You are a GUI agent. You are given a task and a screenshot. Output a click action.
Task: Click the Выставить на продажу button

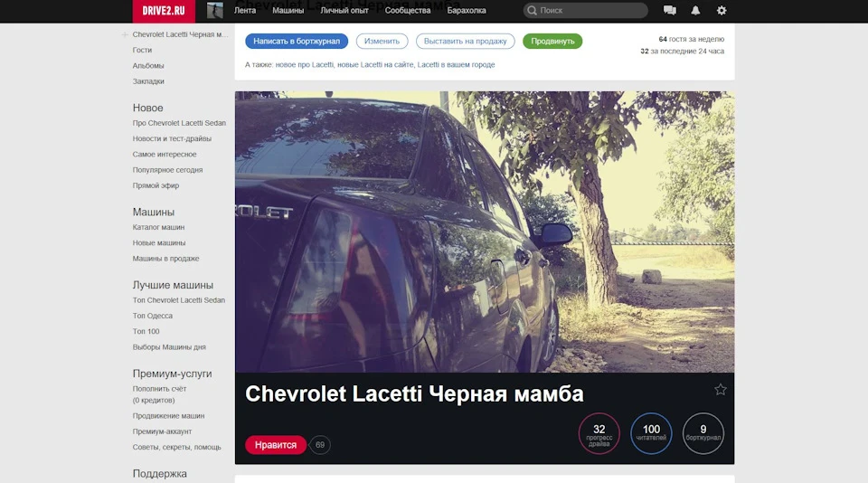(465, 41)
